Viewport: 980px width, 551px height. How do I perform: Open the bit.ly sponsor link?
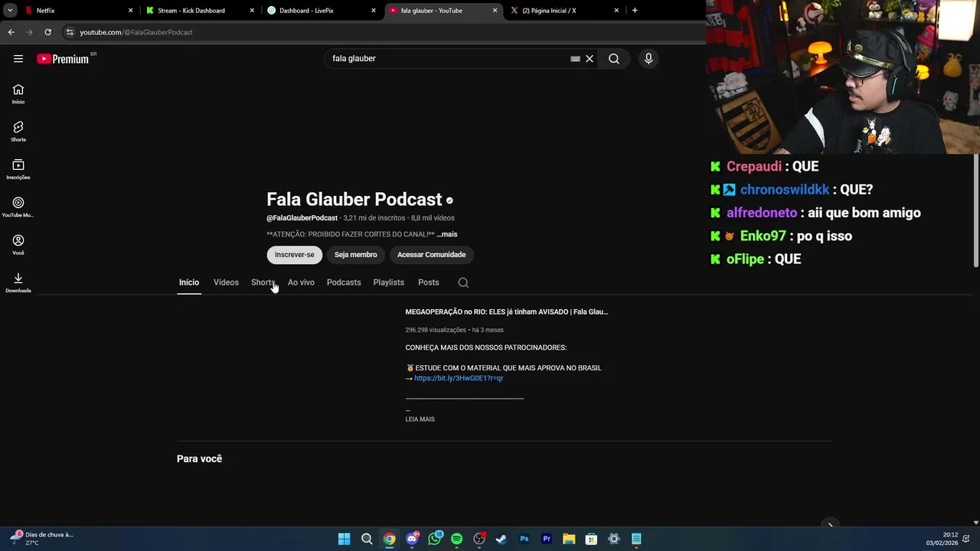[459, 378]
